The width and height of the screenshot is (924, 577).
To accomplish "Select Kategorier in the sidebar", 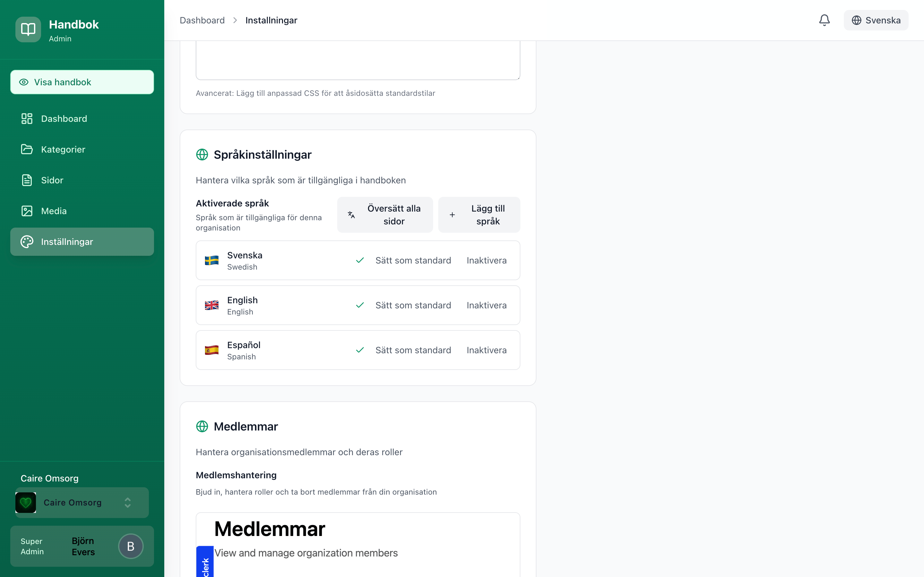I will tap(63, 149).
